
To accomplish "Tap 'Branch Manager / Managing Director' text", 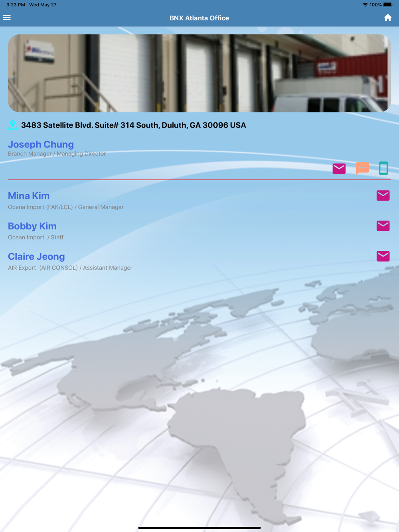I will coord(57,154).
